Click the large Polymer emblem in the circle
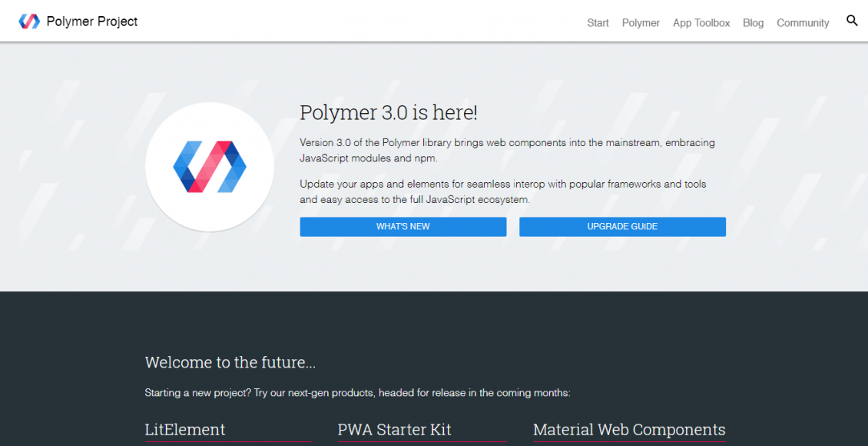868x446 pixels. click(x=209, y=166)
